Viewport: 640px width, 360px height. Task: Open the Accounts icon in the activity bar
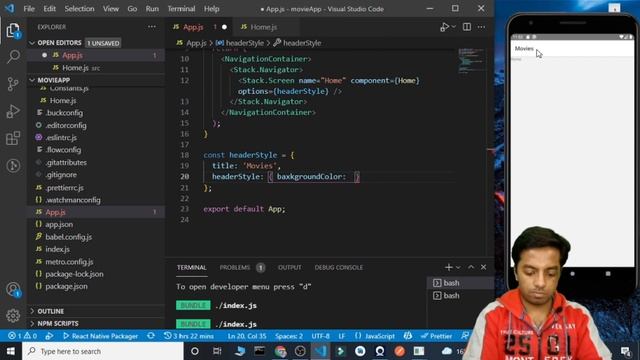[x=13, y=289]
